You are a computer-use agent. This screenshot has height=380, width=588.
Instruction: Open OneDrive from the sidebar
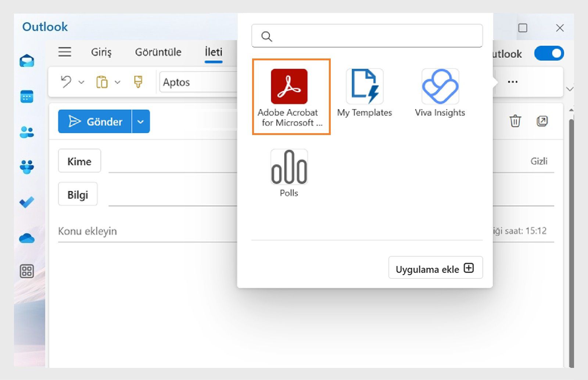26,238
